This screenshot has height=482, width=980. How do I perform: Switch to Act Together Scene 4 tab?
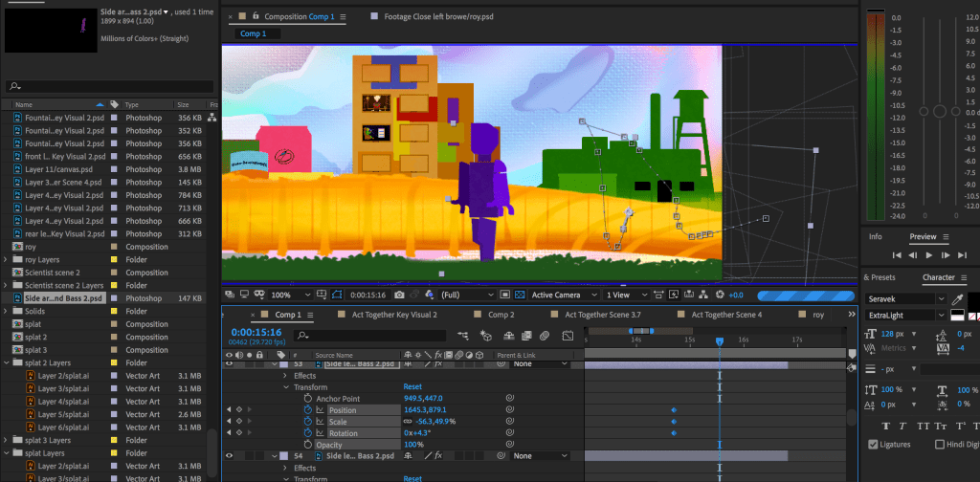tap(726, 315)
